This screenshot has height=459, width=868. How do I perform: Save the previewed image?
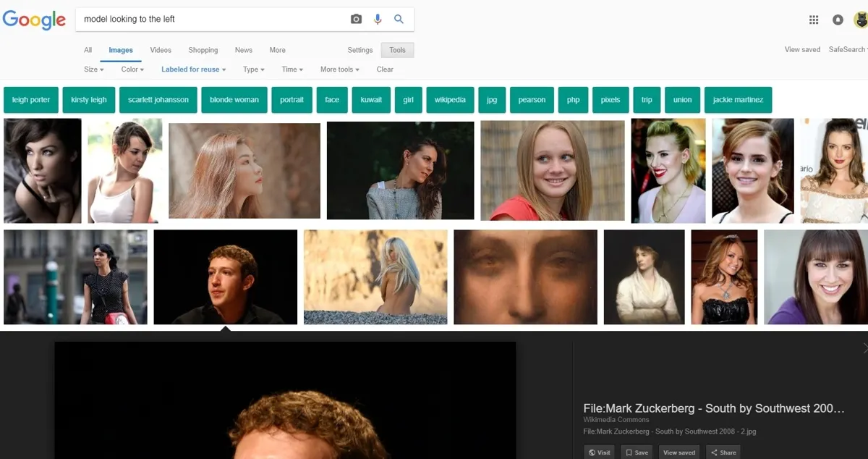pos(637,452)
